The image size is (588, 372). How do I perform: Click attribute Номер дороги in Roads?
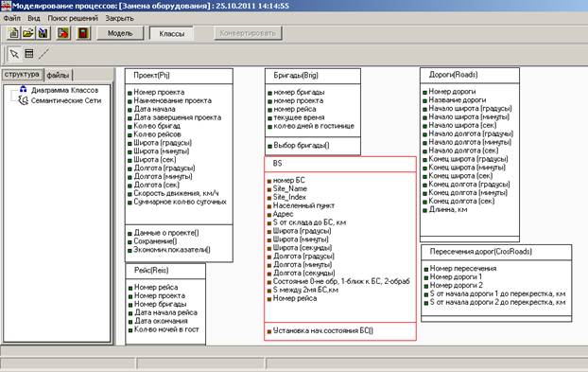tap(452, 92)
